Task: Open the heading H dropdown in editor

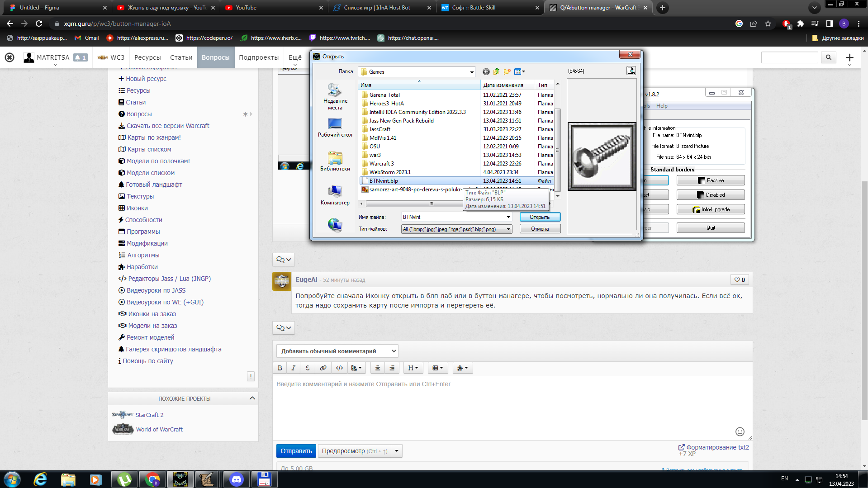Action: pos(413,368)
